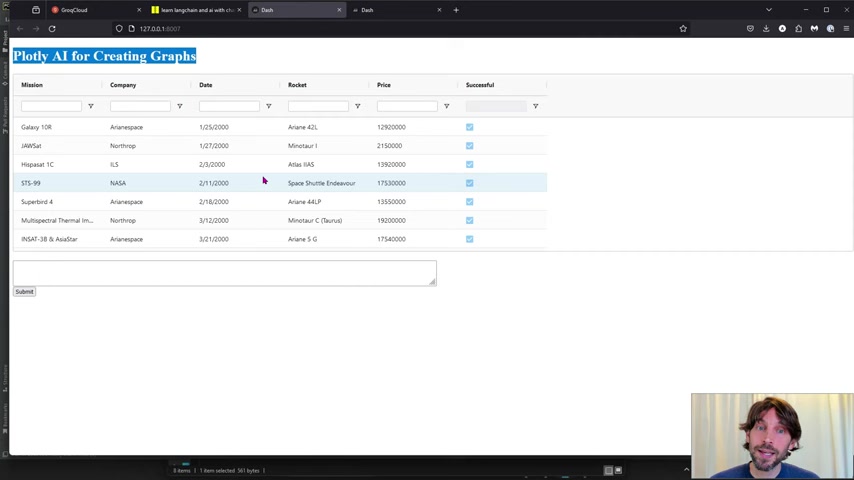Sort by the Successful column header
Image resolution: width=854 pixels, height=480 pixels.
[x=480, y=85]
